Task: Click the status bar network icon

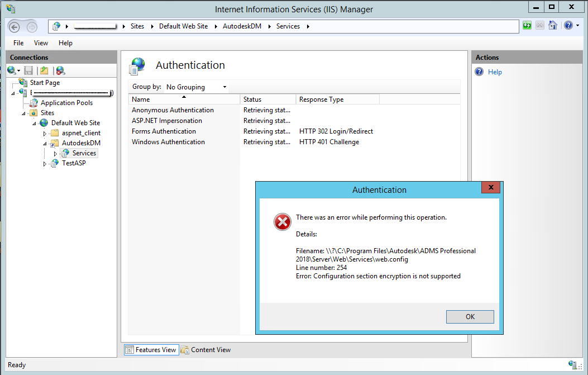Action: click(x=572, y=364)
